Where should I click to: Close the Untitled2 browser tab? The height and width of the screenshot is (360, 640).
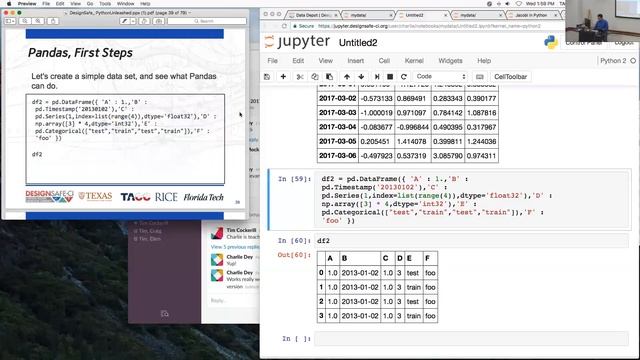445,15
